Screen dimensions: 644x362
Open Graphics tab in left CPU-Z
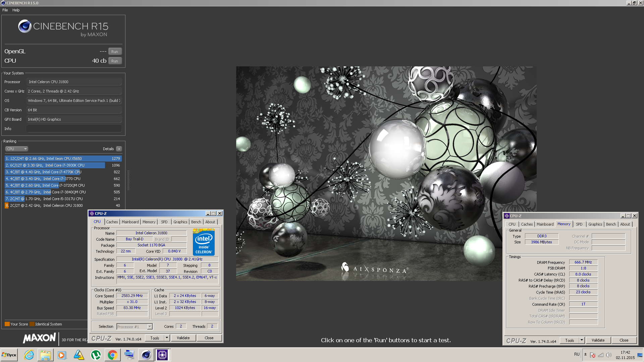pos(180,222)
